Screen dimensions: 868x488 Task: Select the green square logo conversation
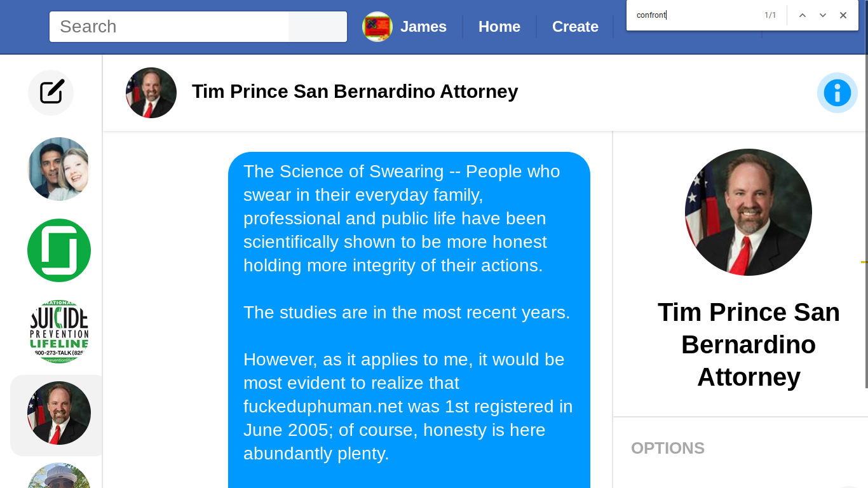tap(59, 250)
